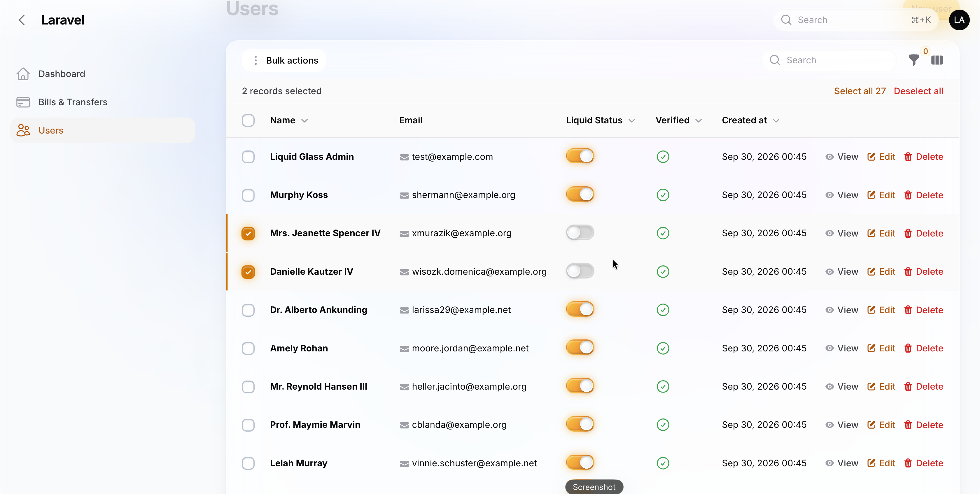Click the edit pencil icon for Amely Rohan
Image resolution: width=980 pixels, height=494 pixels.
[x=871, y=348]
